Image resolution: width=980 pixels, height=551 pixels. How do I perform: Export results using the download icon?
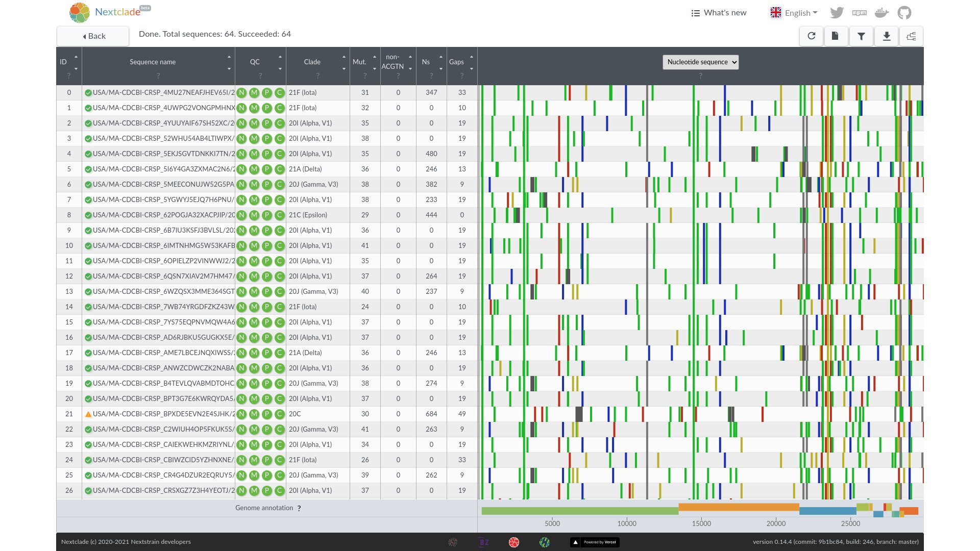coord(887,36)
